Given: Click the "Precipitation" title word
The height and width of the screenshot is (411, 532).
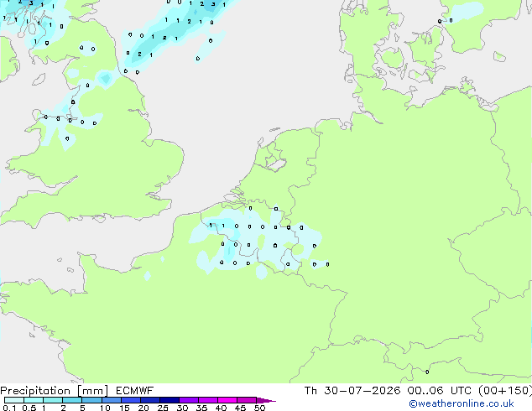Looking at the screenshot, I should point(35,391).
